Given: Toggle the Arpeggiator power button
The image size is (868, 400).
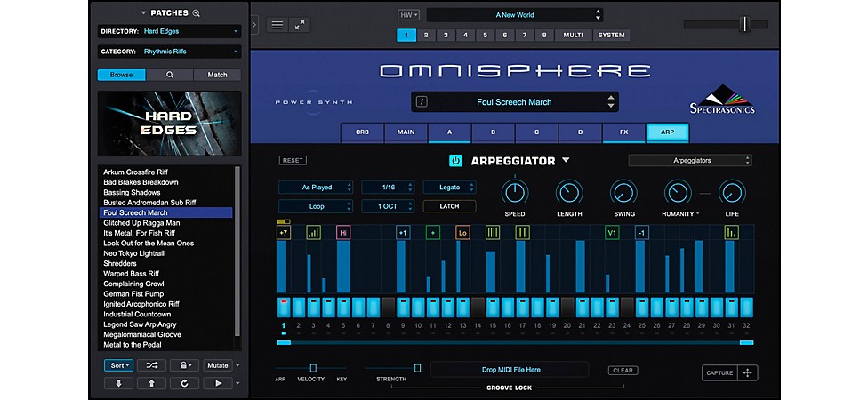Looking at the screenshot, I should coord(455,160).
